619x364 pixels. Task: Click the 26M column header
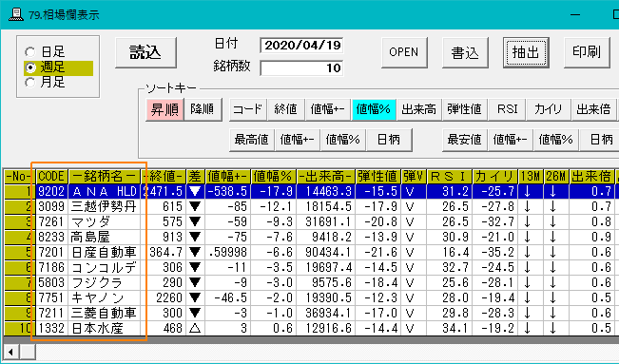point(556,177)
